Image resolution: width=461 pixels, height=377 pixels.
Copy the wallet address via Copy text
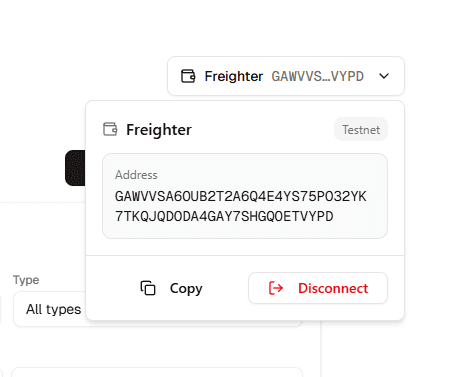click(x=186, y=288)
